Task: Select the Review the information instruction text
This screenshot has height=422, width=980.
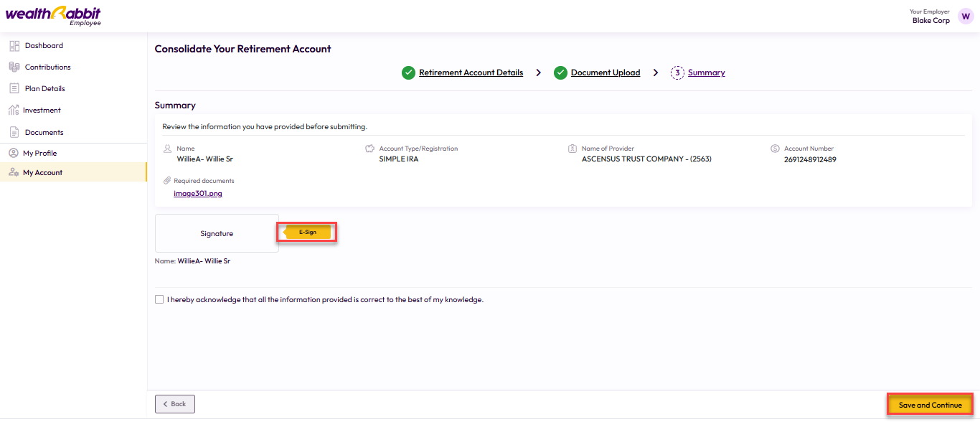Action: point(265,127)
